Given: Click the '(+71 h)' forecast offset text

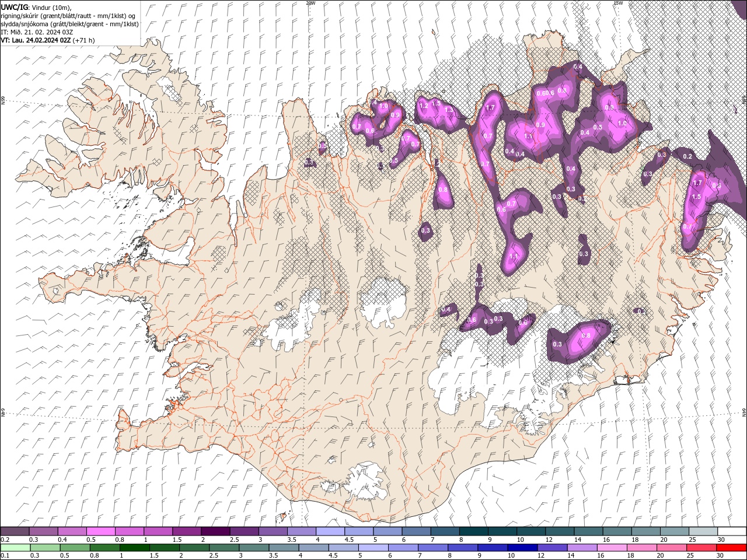Looking at the screenshot, I should tap(84, 40).
